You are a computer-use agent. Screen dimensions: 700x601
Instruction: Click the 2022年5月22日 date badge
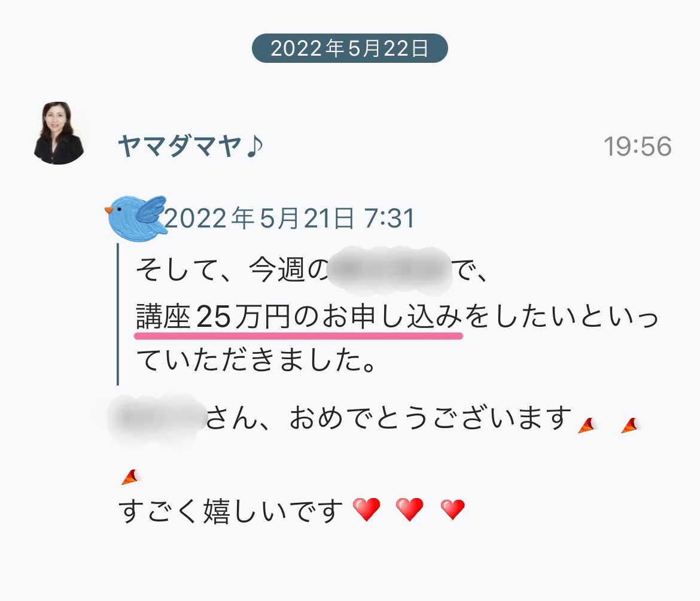[349, 48]
